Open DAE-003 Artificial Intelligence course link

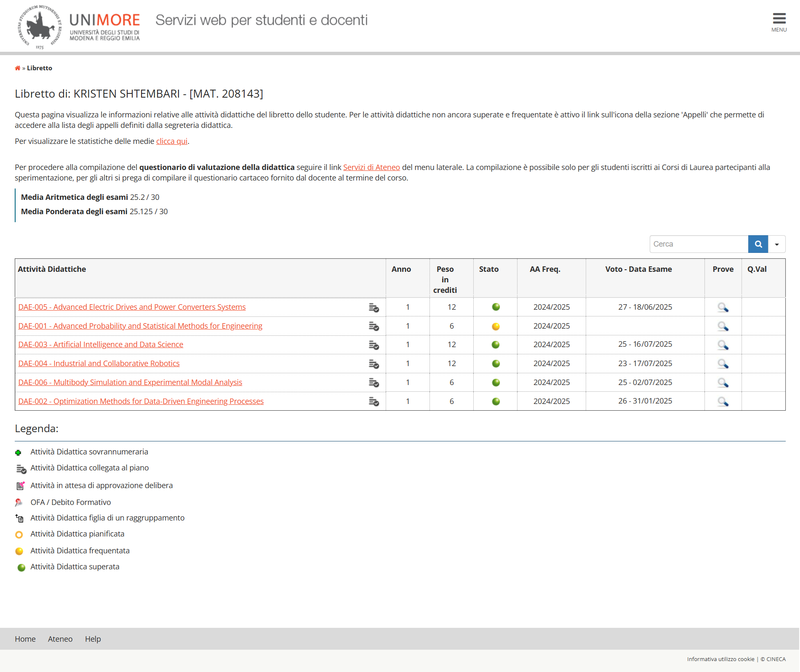point(101,345)
